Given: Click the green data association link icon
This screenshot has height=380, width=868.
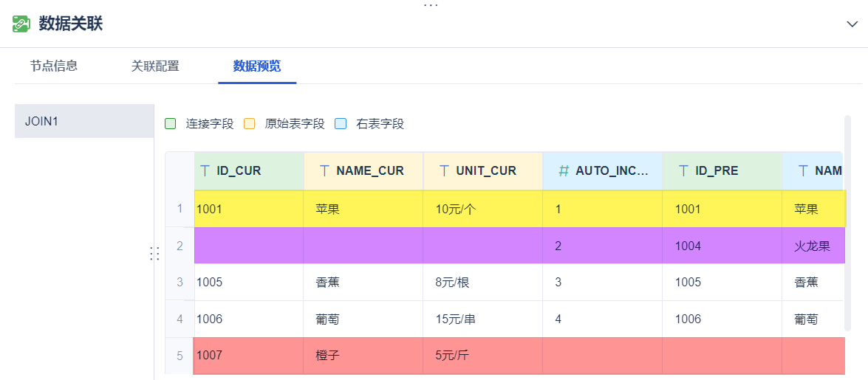Looking at the screenshot, I should pyautogui.click(x=21, y=24).
